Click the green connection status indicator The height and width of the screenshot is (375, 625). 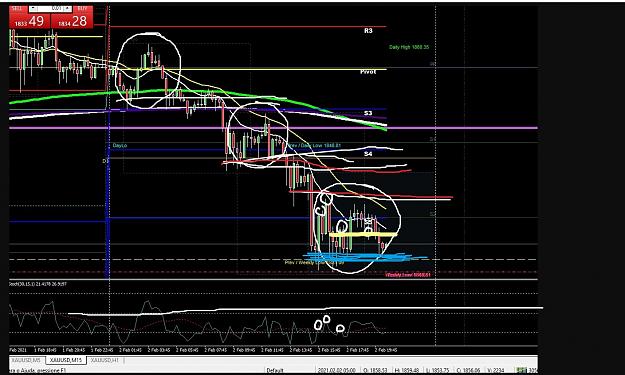(521, 371)
